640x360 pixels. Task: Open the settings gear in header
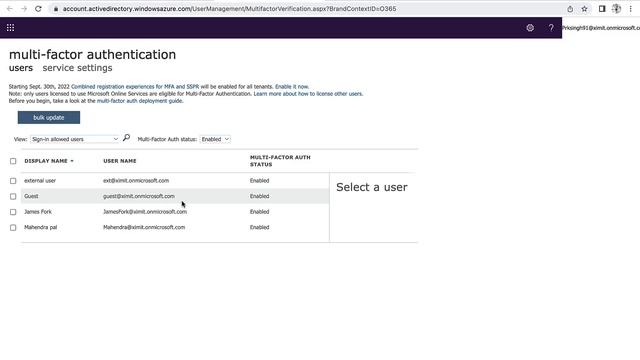click(530, 28)
